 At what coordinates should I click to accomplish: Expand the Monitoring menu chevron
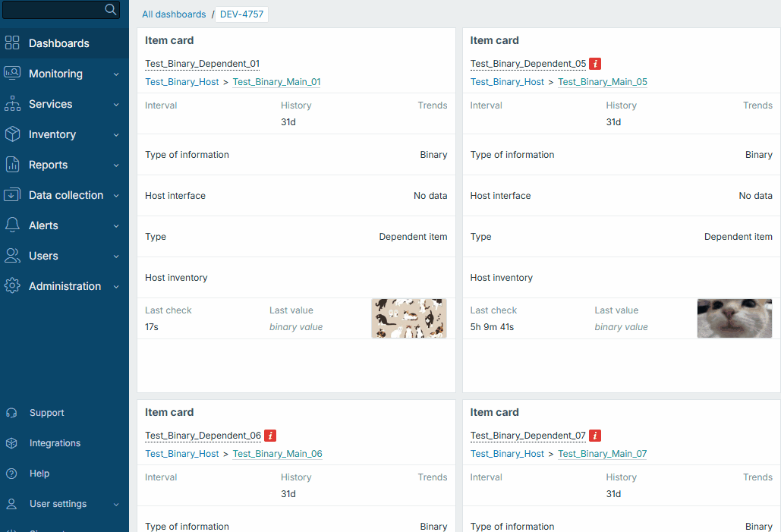[x=116, y=74]
